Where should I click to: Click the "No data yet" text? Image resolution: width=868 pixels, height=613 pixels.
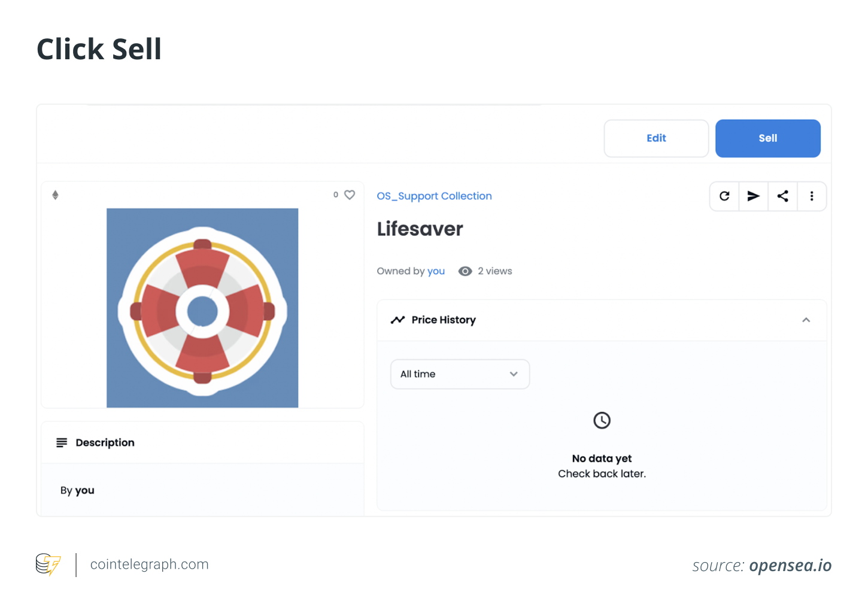point(602,459)
